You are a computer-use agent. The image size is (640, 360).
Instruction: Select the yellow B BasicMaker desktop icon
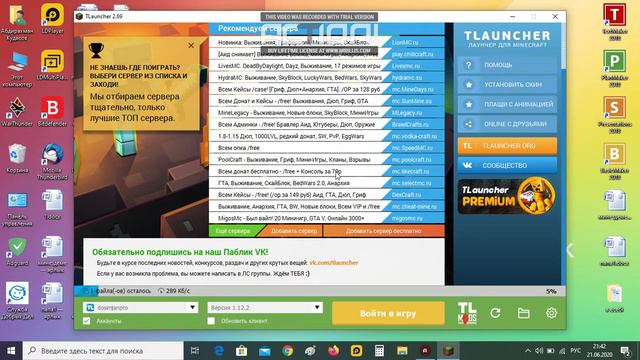coord(615,162)
